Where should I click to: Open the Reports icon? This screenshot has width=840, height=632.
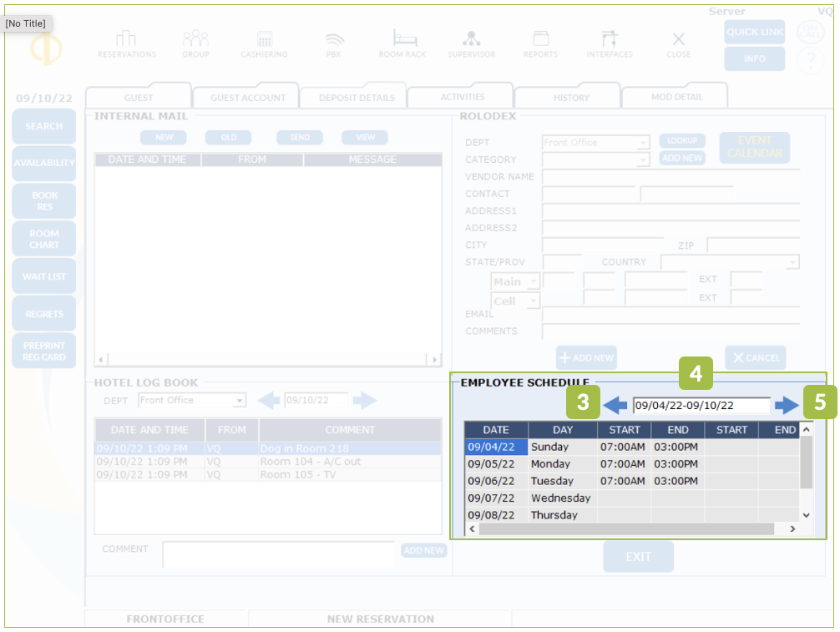(x=540, y=44)
